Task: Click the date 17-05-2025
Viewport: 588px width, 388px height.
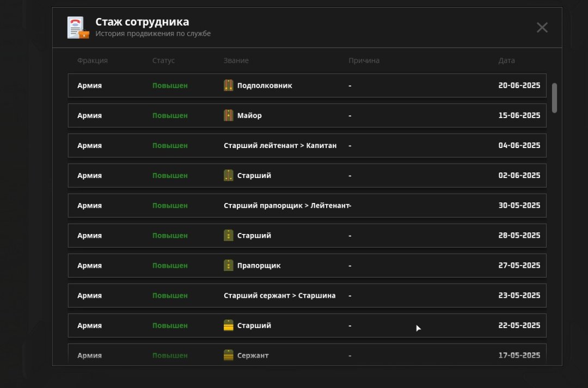Action: click(x=519, y=355)
